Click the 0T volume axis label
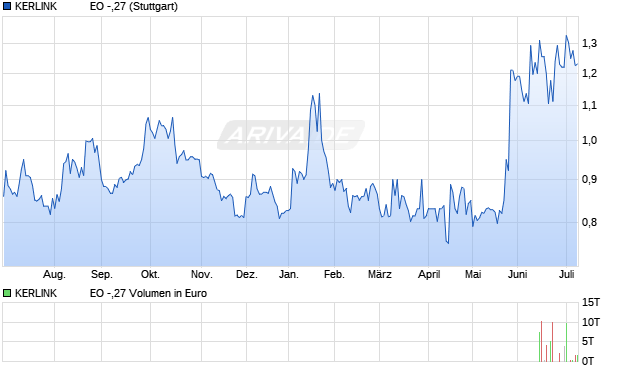620x371 pixels. coord(588,361)
